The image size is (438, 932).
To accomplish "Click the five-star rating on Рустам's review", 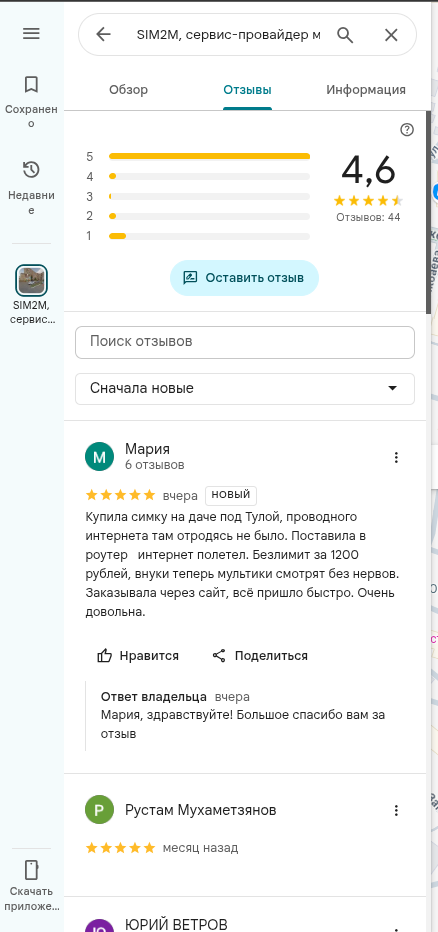I will (x=121, y=848).
